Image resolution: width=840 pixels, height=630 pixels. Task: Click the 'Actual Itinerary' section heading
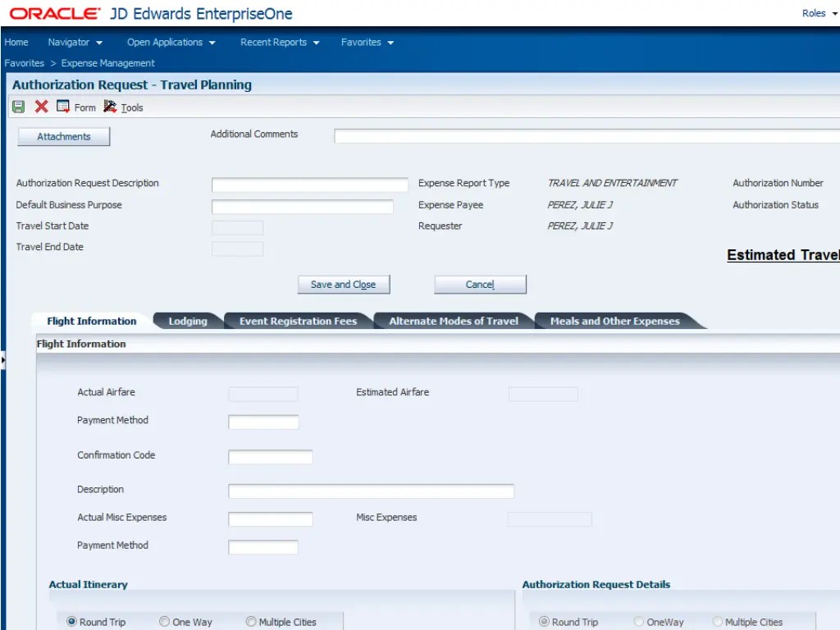[x=88, y=584]
